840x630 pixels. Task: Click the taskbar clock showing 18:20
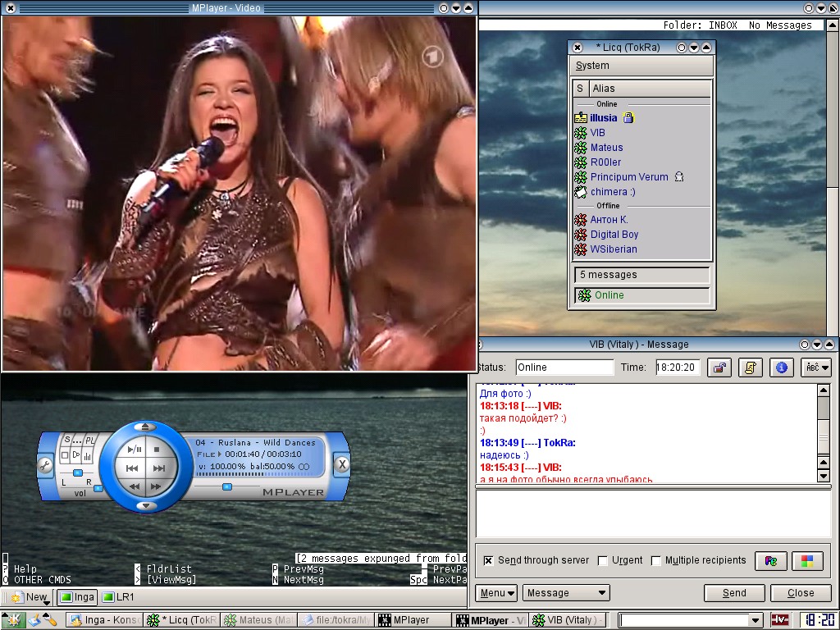pos(819,620)
